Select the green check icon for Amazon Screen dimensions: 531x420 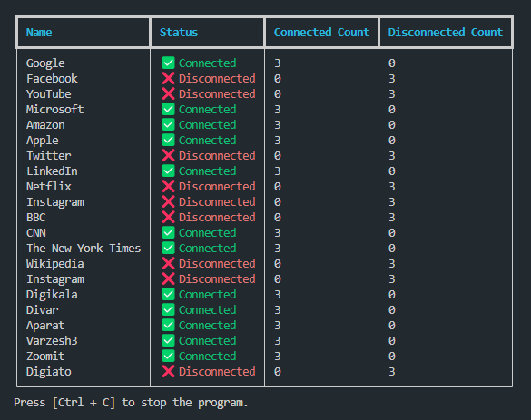(x=168, y=124)
